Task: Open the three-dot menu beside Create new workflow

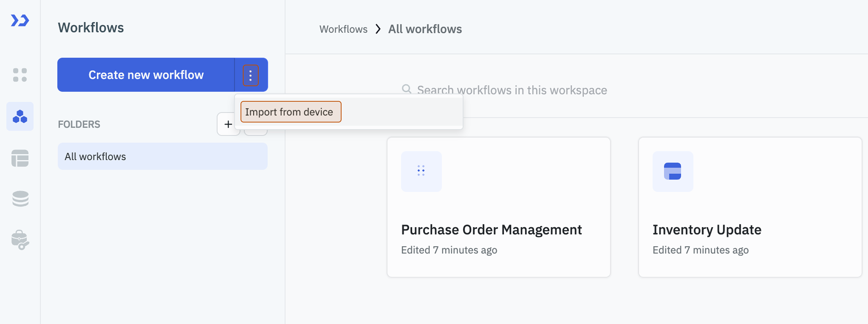Action: (250, 75)
